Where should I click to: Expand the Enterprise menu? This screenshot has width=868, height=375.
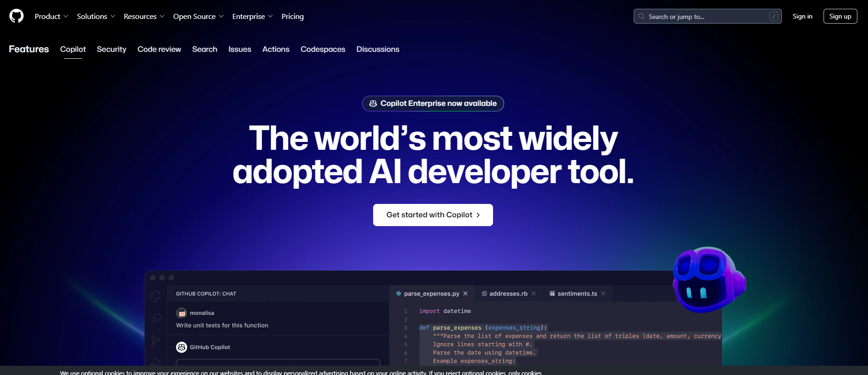[252, 16]
